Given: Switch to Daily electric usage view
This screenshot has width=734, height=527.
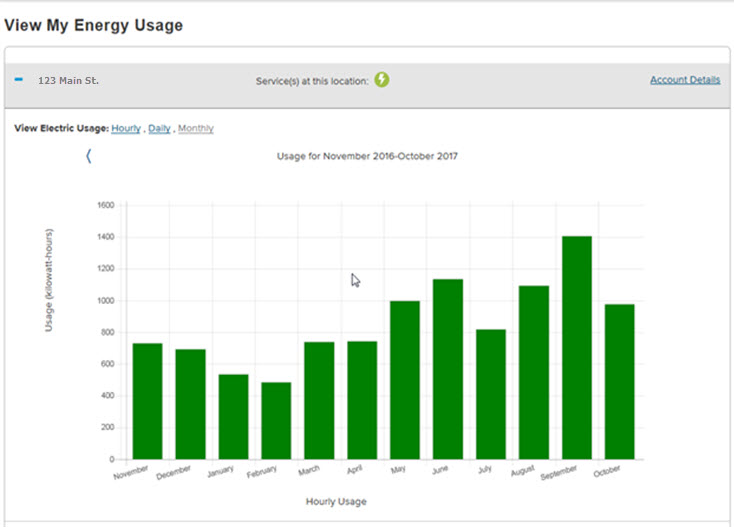Looking at the screenshot, I should pyautogui.click(x=159, y=129).
